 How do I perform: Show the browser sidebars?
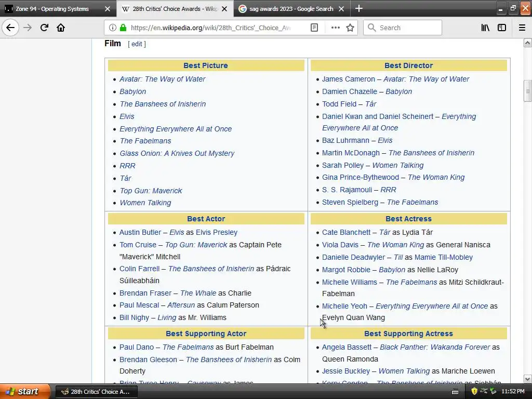(502, 28)
